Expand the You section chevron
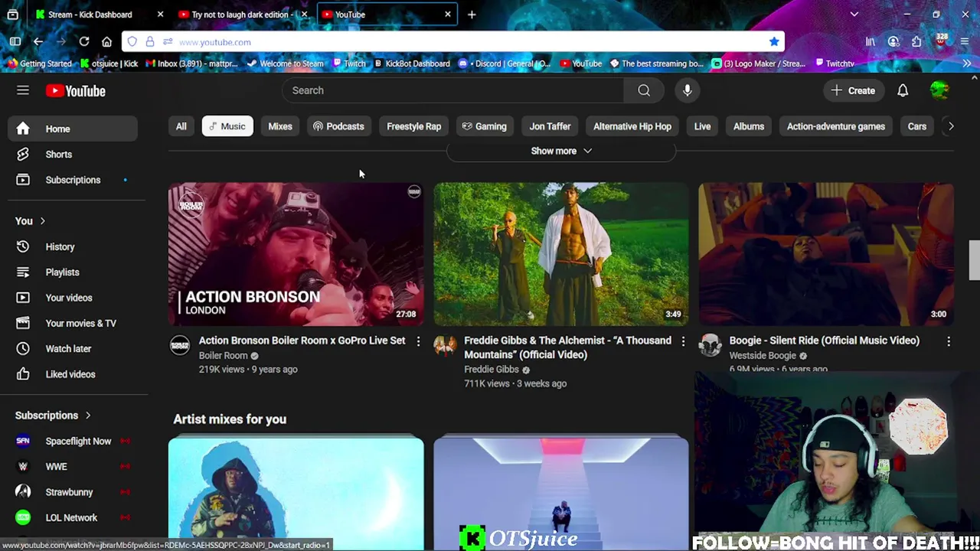Screen dimensions: 980x551 [x=42, y=221]
